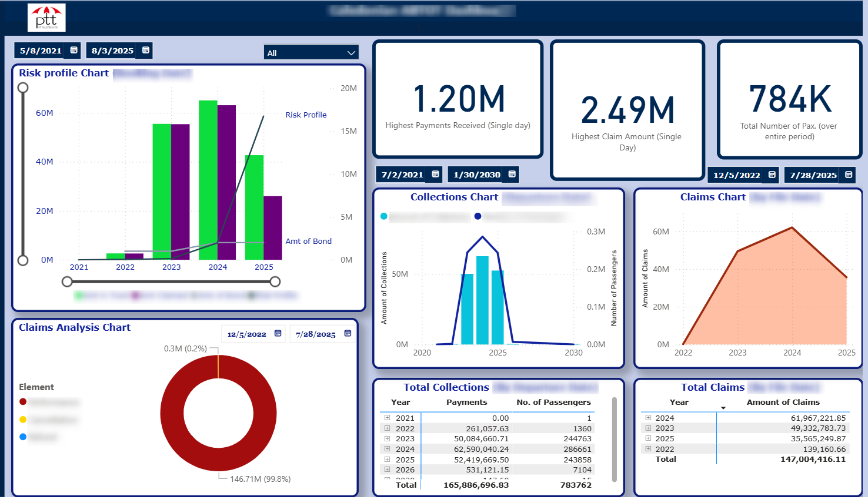The height and width of the screenshot is (503, 868).
Task: Click the top handle of the vertical range slider
Action: tap(23, 86)
